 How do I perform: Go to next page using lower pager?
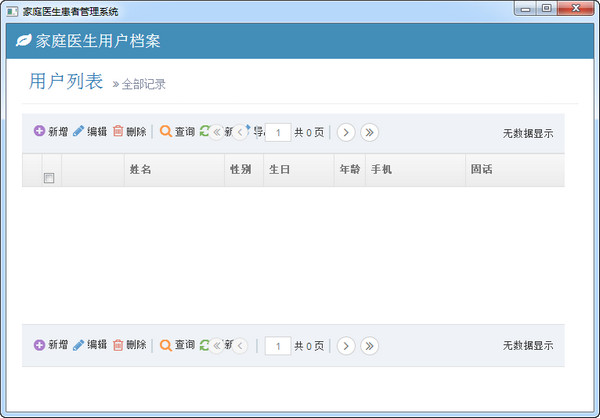coord(346,346)
